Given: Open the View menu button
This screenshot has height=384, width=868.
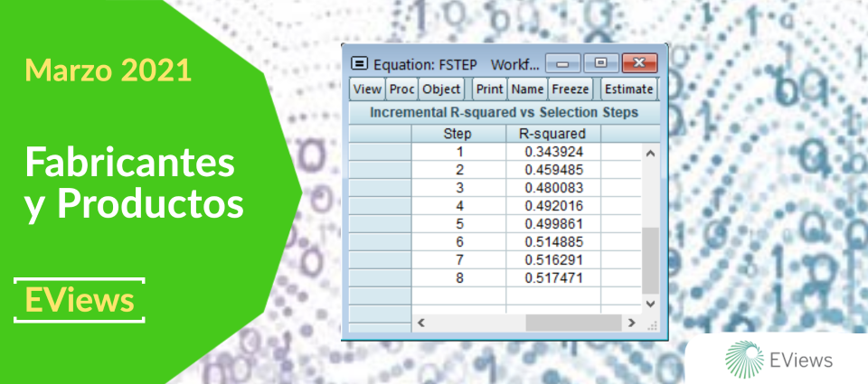Looking at the screenshot, I should click(368, 89).
